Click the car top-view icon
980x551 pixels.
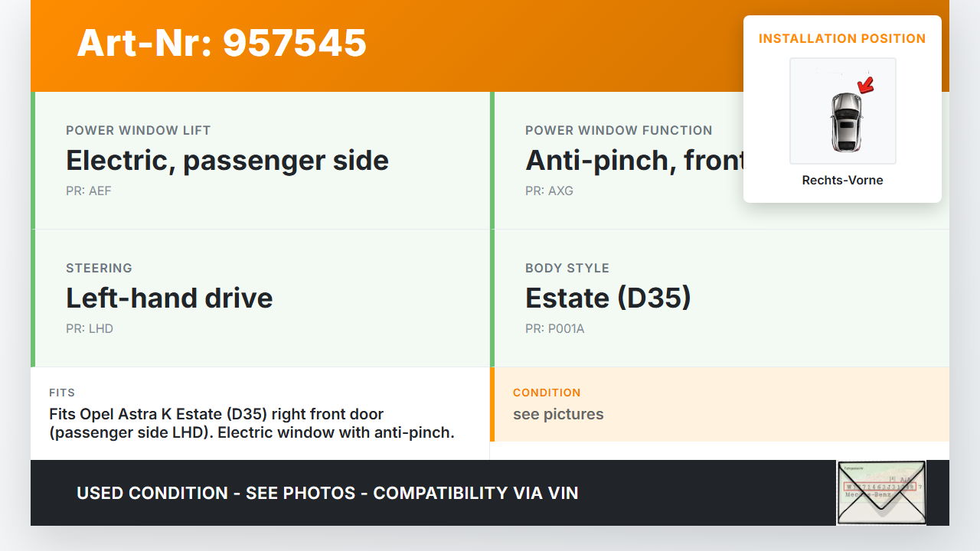pos(845,122)
